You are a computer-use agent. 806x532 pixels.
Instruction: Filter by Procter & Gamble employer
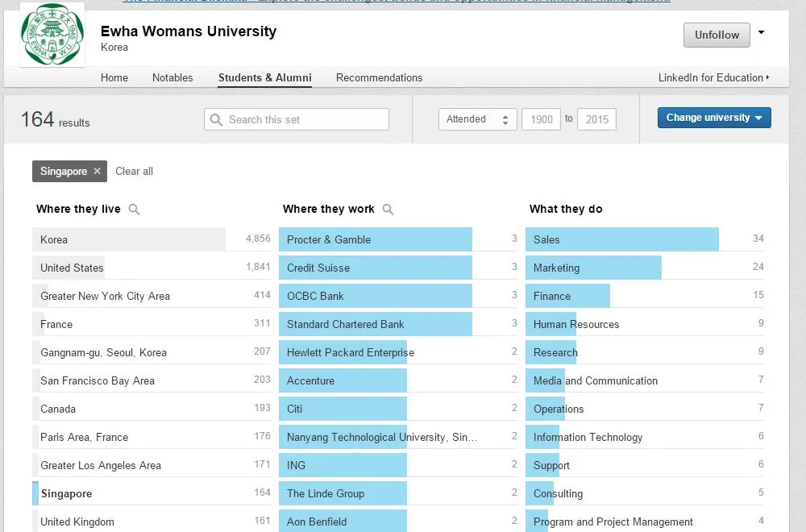398,239
